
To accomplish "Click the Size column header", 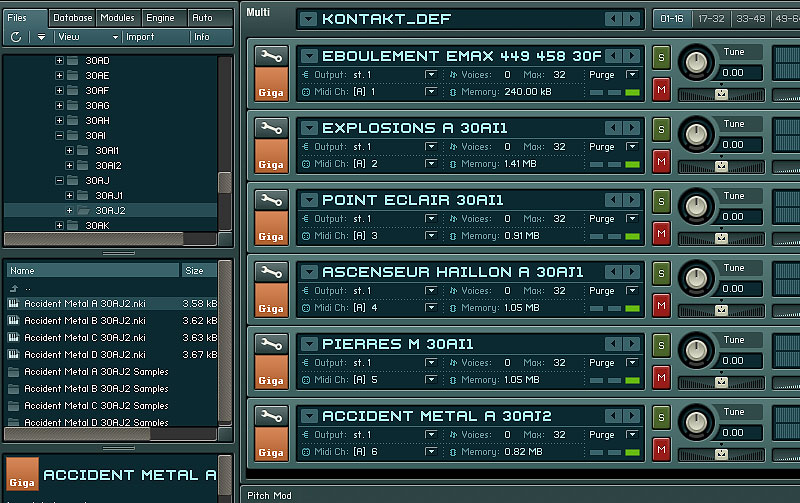I will click(199, 270).
